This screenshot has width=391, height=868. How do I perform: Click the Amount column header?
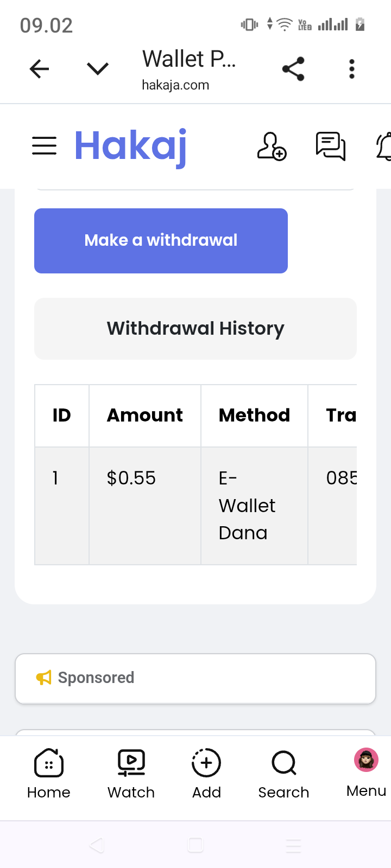pos(145,416)
